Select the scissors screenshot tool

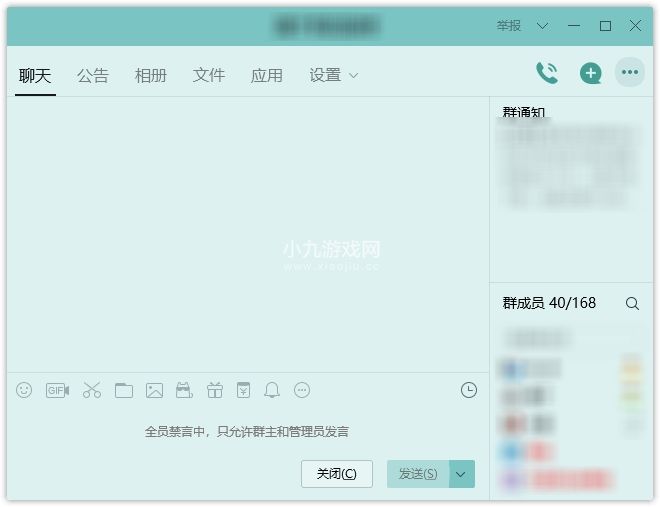click(x=92, y=390)
